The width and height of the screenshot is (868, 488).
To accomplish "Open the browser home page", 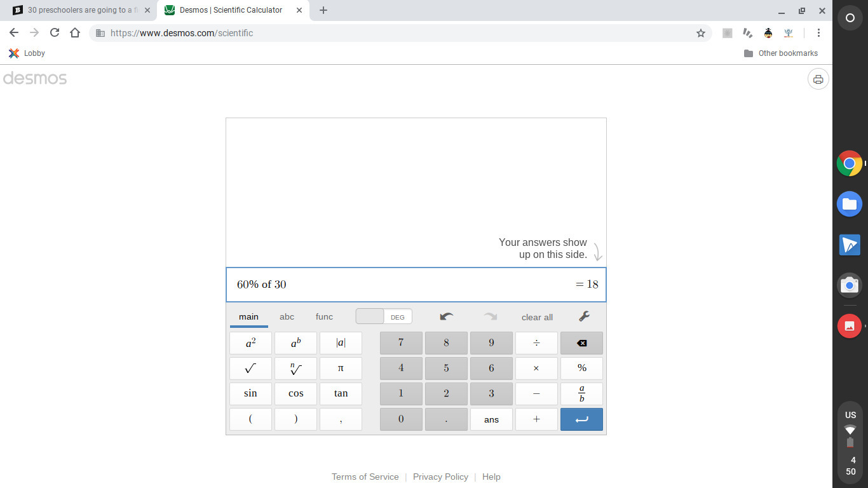I will [x=75, y=33].
